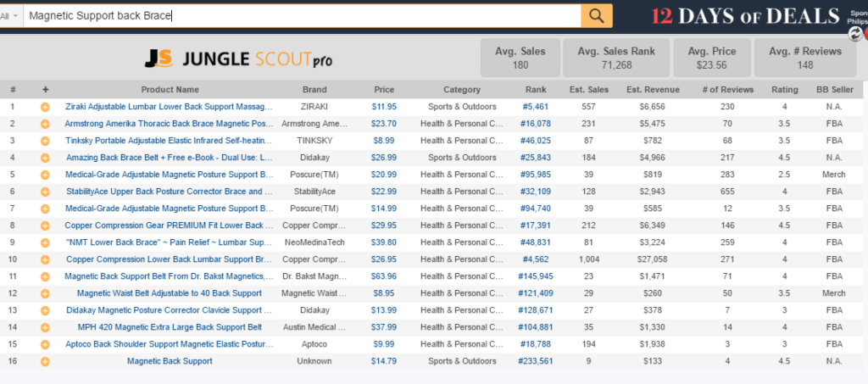The image size is (868, 384).
Task: Sort by Rating column header
Action: point(784,90)
